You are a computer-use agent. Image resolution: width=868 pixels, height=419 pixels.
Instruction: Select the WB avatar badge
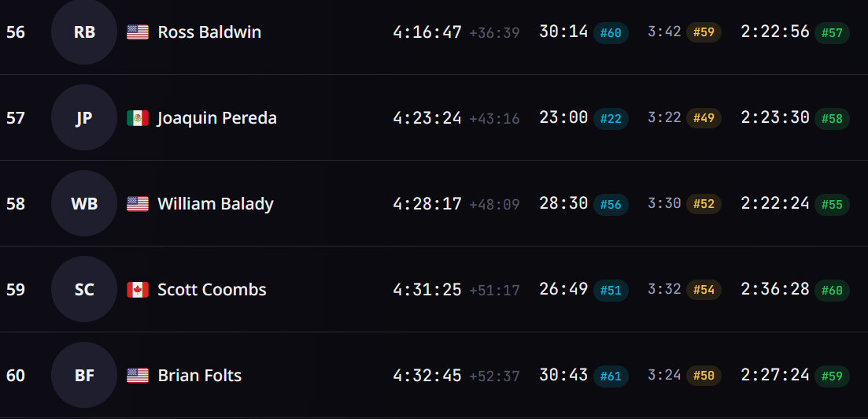click(84, 204)
